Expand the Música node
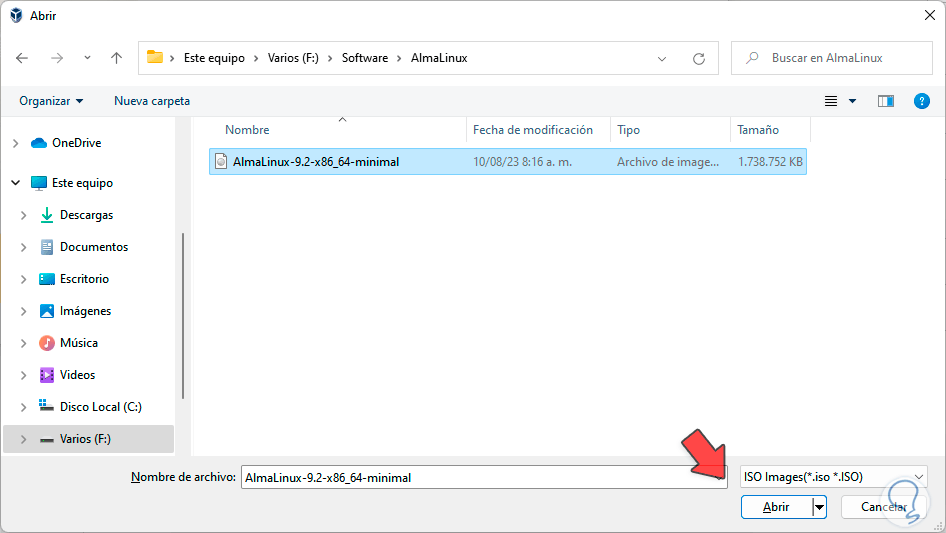Image resolution: width=946 pixels, height=533 pixels. 24,343
